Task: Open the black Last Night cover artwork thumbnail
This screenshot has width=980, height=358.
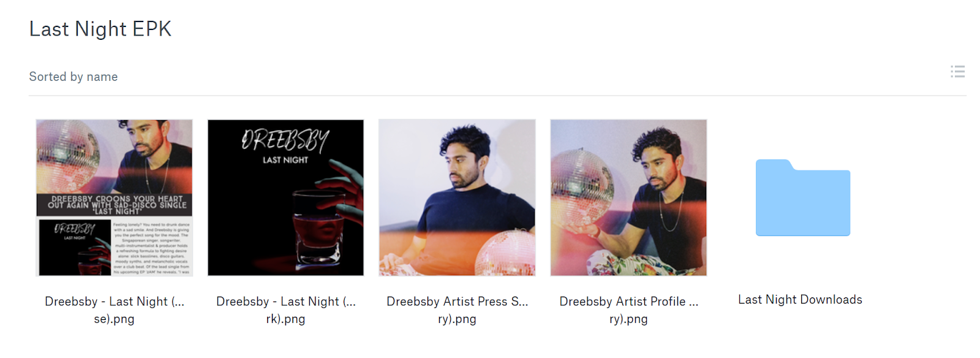Action: [286, 197]
